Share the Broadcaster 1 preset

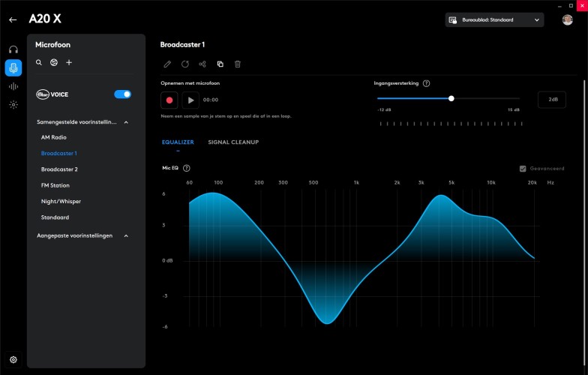(202, 64)
